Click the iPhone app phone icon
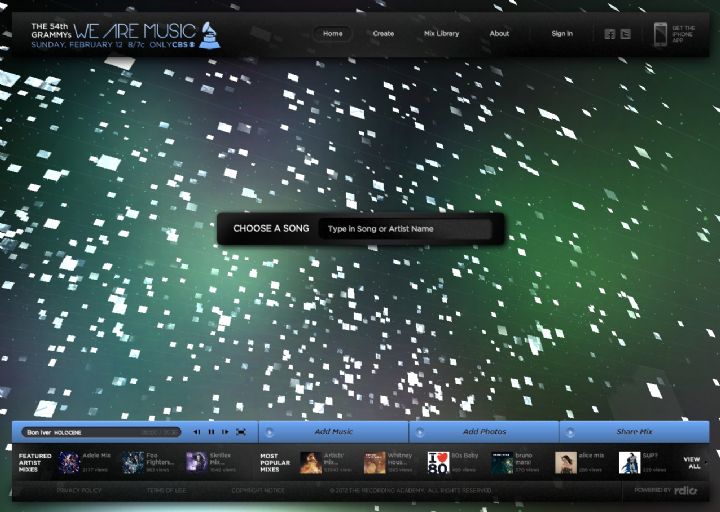This screenshot has height=512, width=720. pos(660,34)
